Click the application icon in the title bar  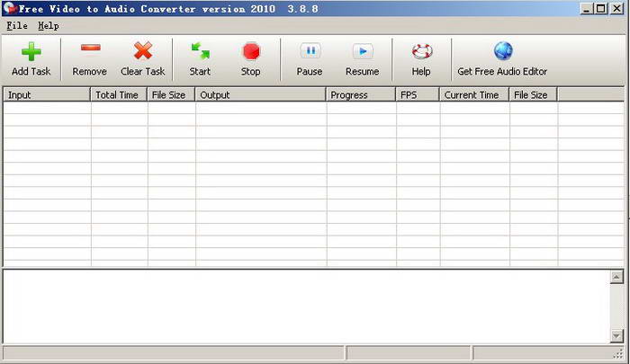coord(10,8)
